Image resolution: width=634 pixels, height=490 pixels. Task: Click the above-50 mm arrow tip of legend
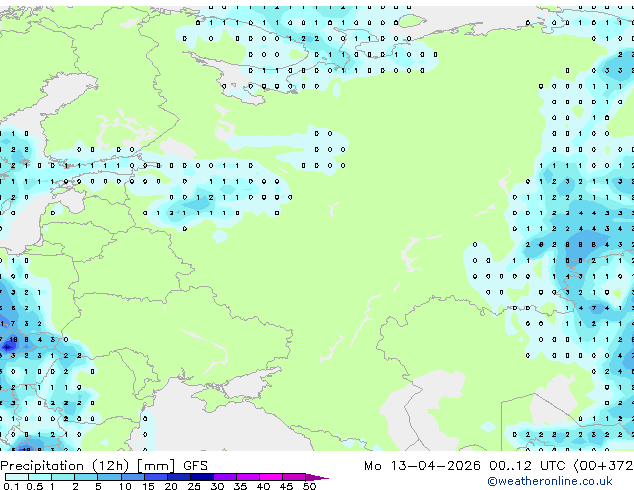click(317, 477)
